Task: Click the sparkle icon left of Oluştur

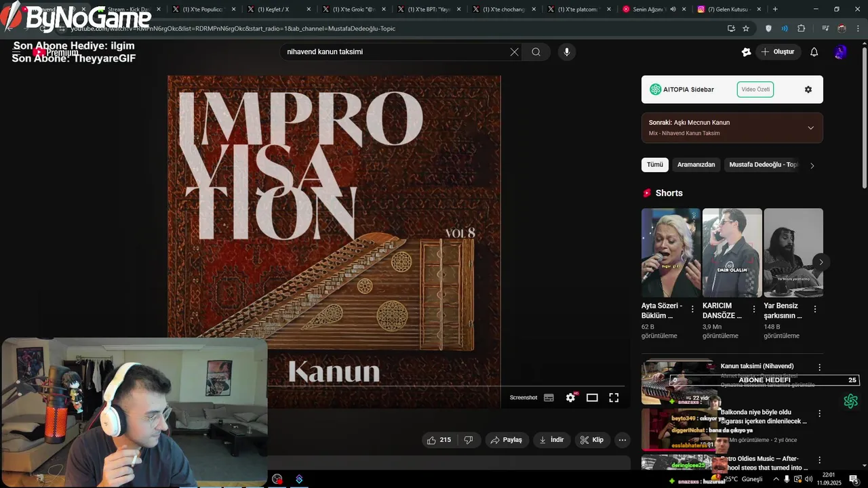Action: coord(747,52)
